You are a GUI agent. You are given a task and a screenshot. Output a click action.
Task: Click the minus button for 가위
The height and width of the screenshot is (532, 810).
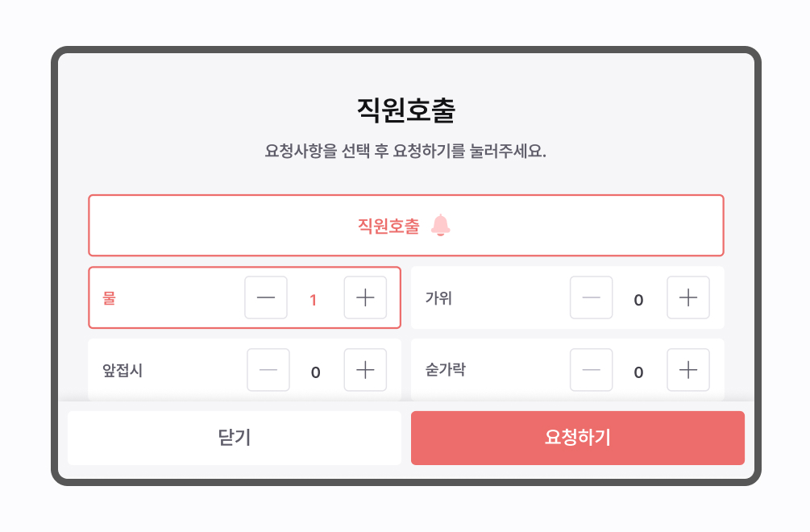pyautogui.click(x=591, y=297)
